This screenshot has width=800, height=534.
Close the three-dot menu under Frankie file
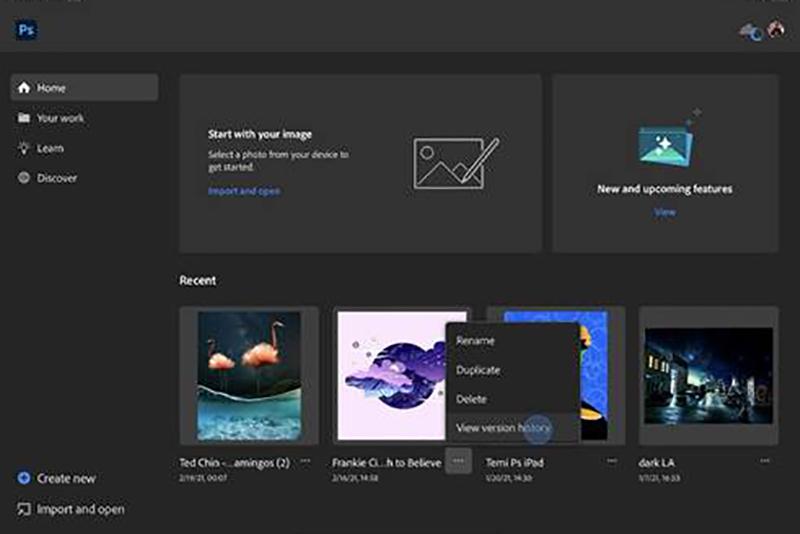[x=458, y=461]
